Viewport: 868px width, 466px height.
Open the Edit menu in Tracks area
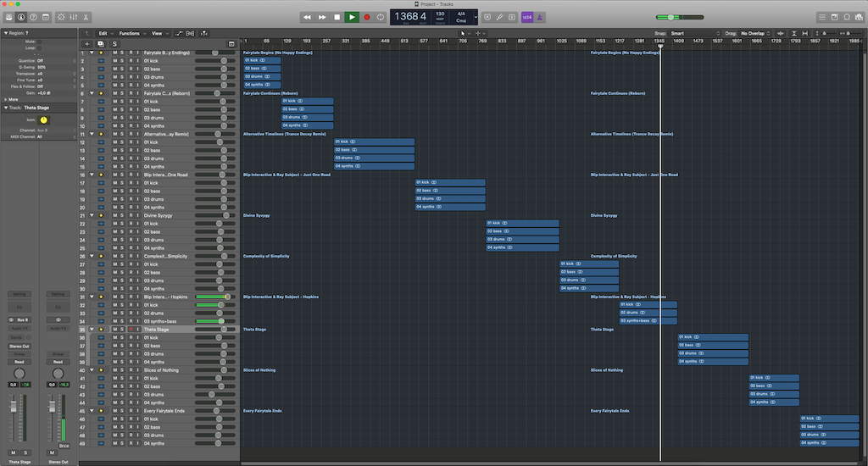[x=103, y=33]
